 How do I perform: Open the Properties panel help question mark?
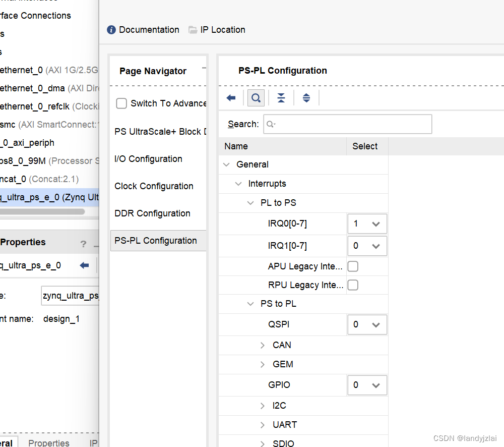tap(83, 244)
